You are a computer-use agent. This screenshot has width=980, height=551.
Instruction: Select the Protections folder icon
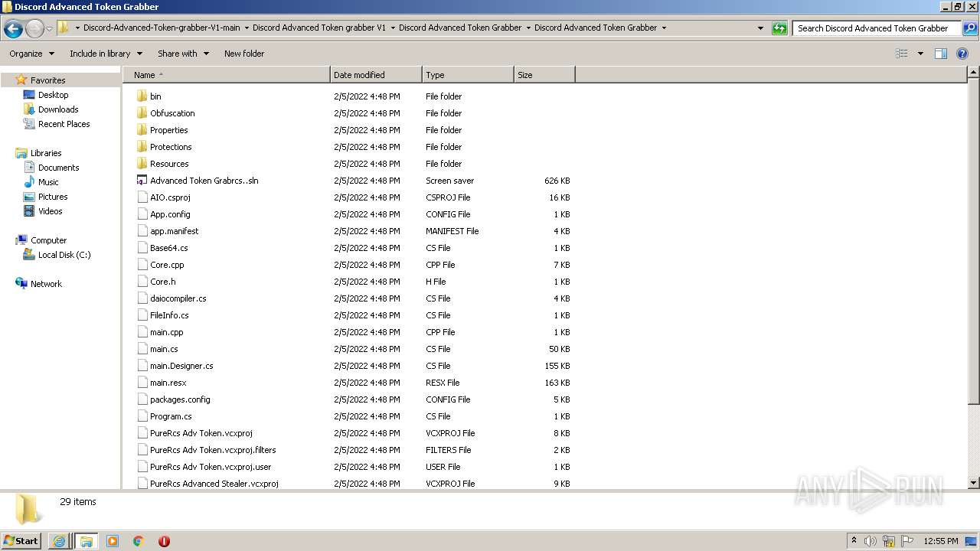point(142,147)
